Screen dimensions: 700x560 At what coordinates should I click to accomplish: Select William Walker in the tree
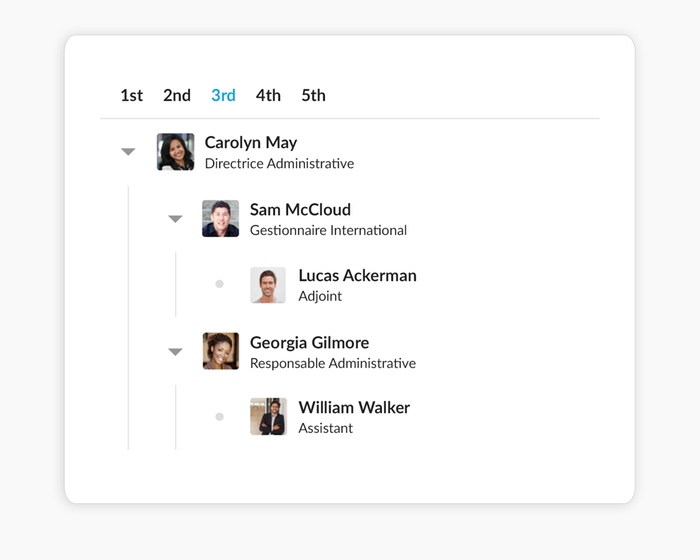[354, 408]
